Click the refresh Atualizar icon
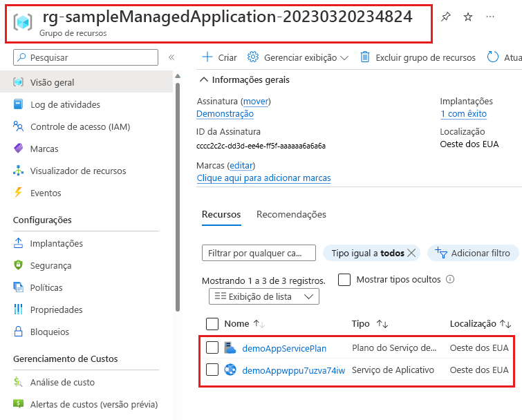The height and width of the screenshot is (420, 522). coord(493,58)
